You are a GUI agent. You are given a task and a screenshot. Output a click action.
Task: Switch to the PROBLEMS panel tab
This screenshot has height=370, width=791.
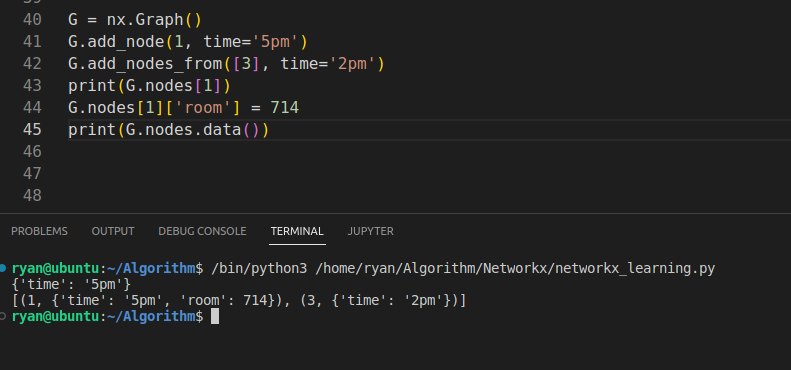coord(39,231)
